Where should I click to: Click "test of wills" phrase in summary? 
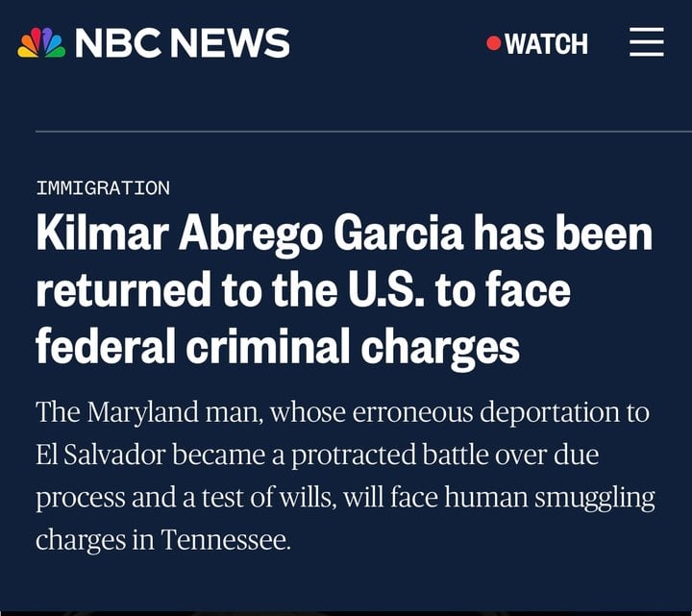267,497
